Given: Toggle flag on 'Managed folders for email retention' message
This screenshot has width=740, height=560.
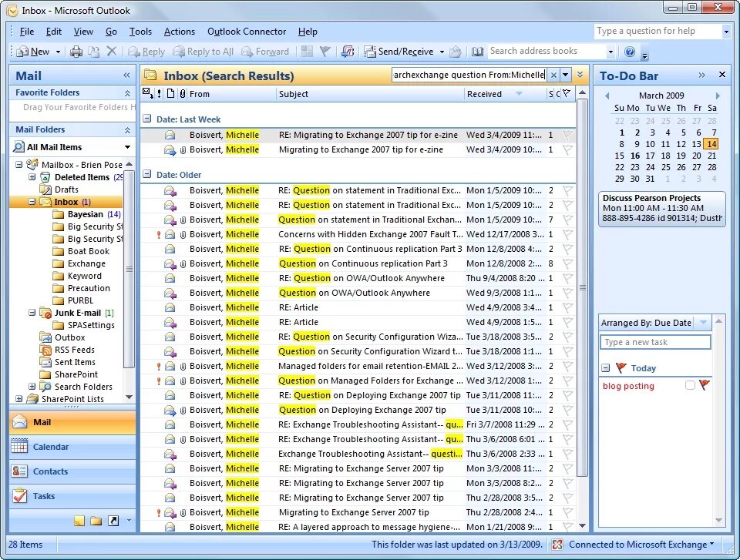Looking at the screenshot, I should (x=568, y=366).
